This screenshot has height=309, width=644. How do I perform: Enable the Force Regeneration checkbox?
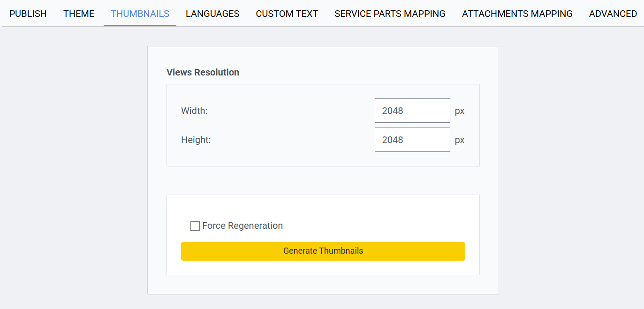point(195,226)
